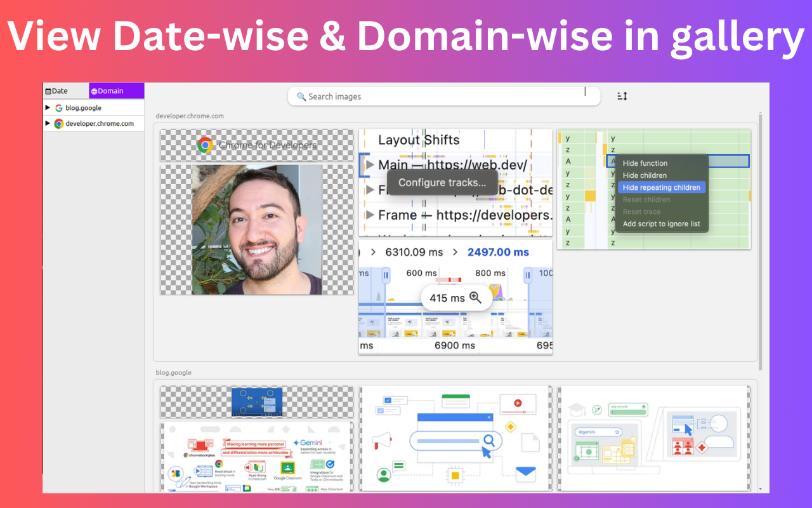The height and width of the screenshot is (508, 812).
Task: Click the magnifier icon in the search box
Action: [301, 97]
